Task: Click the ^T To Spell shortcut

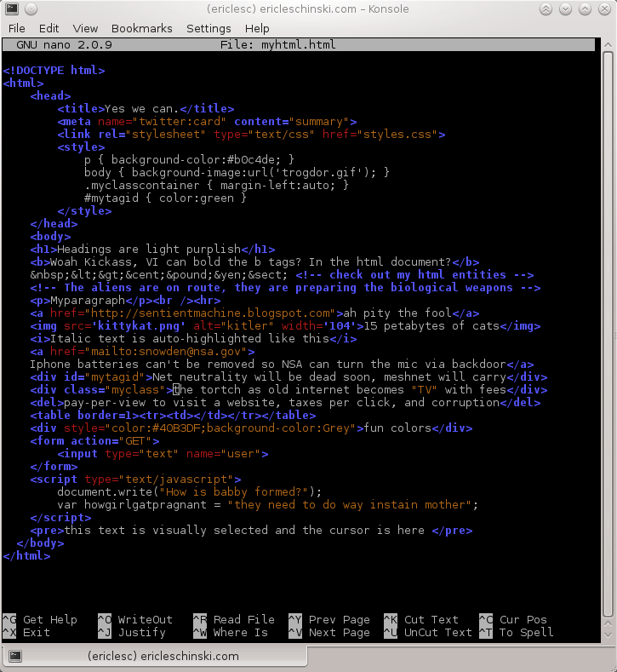Action: [x=517, y=633]
